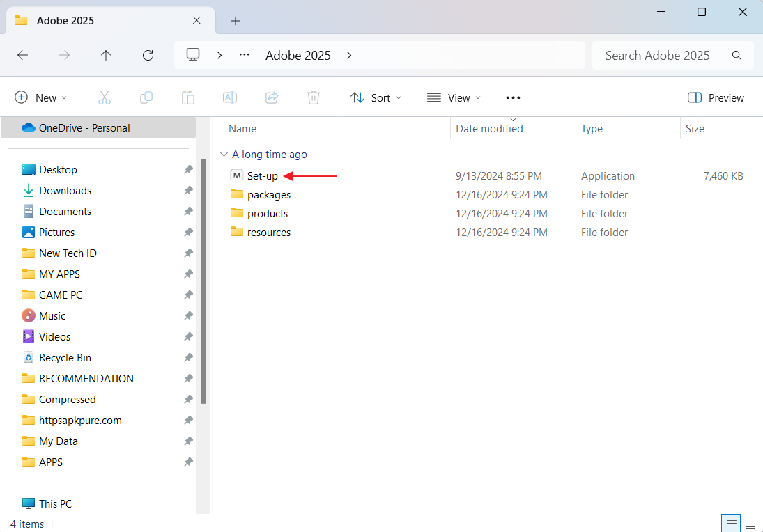This screenshot has height=532, width=763.
Task: Sort by the Date modified column header
Action: 489,129
